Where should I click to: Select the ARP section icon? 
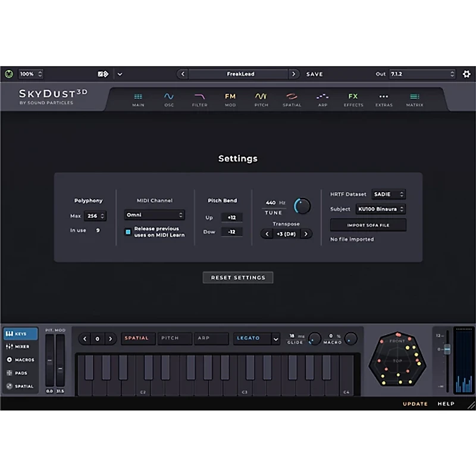tap(322, 98)
